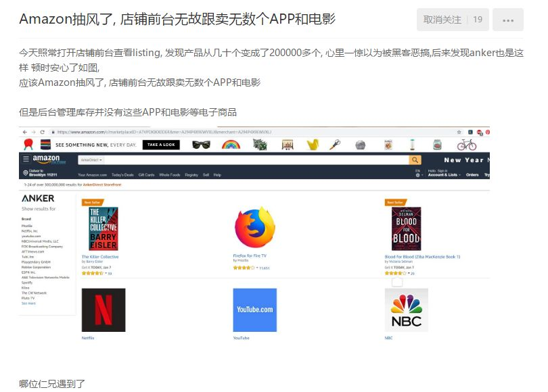This screenshot has width=548, height=392.
Task: Click the Orders link
Action: click(x=472, y=174)
